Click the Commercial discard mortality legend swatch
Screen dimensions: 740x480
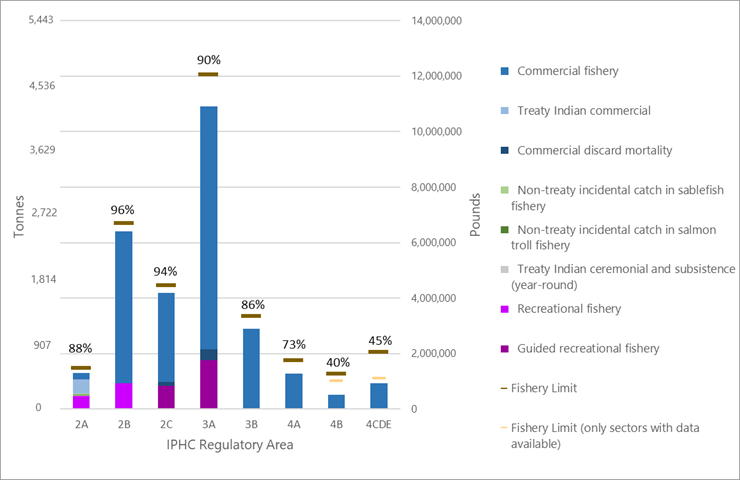coord(503,151)
